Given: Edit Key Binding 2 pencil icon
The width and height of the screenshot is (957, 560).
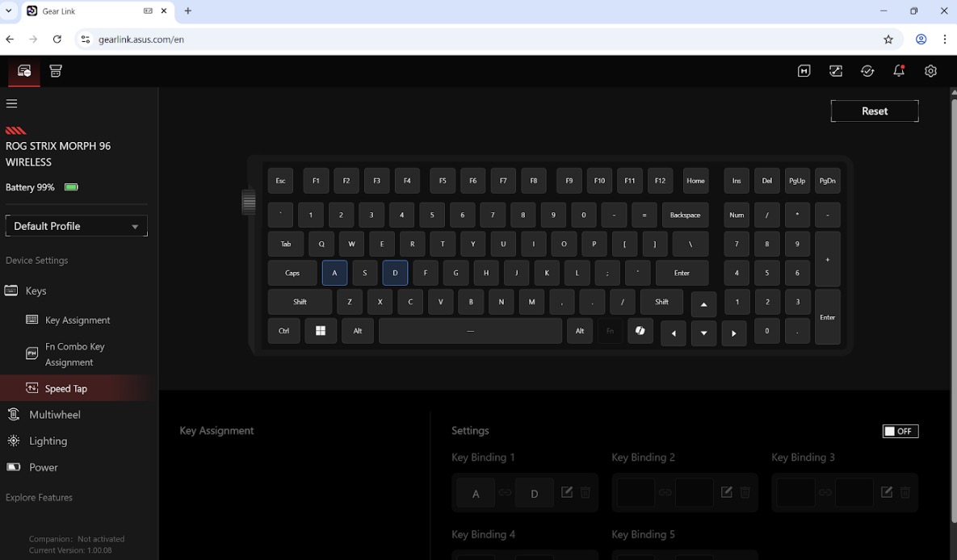Looking at the screenshot, I should 726,491.
